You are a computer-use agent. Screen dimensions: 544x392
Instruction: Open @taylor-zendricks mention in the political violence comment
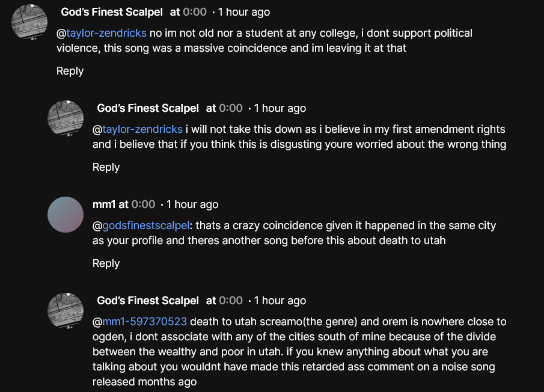click(102, 32)
